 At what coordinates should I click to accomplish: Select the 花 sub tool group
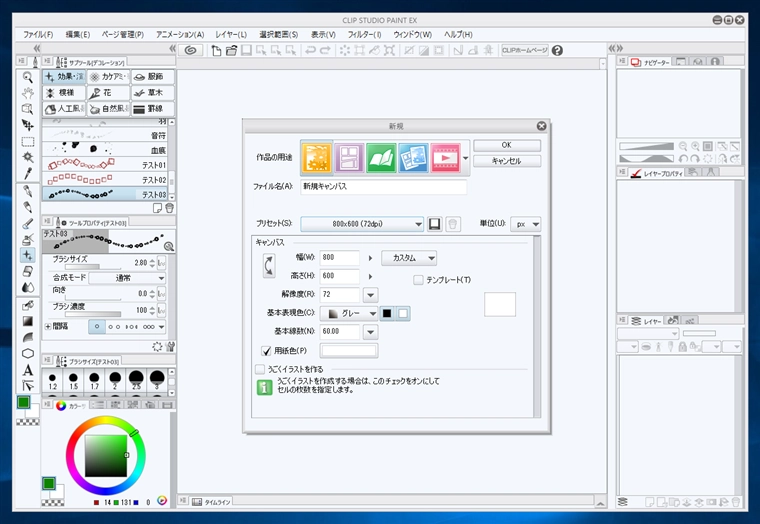(108, 93)
